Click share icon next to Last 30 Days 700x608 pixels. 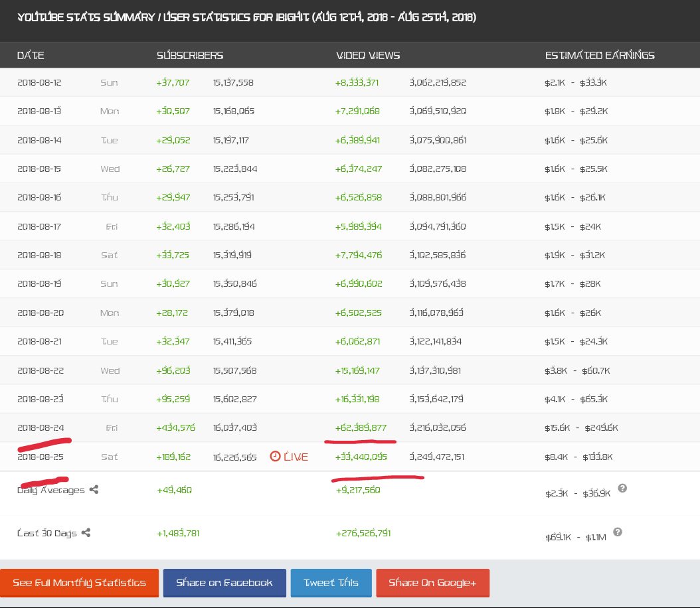[86, 532]
